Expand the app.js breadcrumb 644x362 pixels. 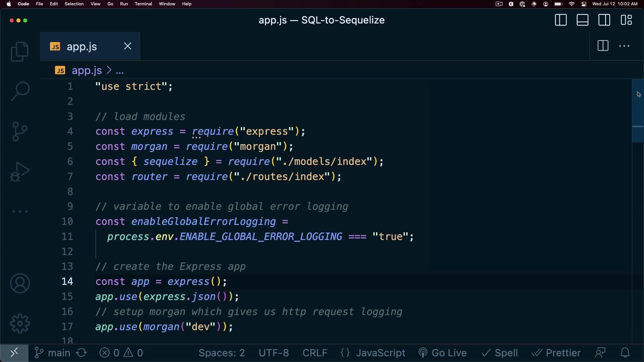(87, 71)
